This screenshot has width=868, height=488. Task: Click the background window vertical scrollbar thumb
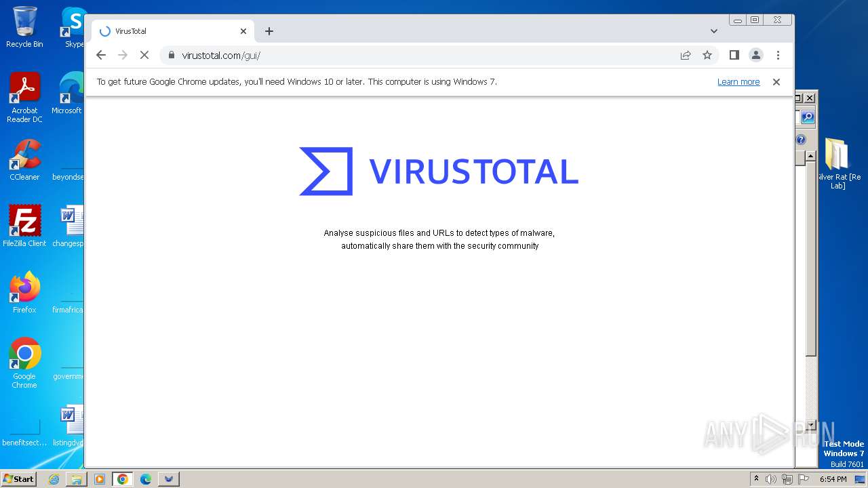pos(811,259)
